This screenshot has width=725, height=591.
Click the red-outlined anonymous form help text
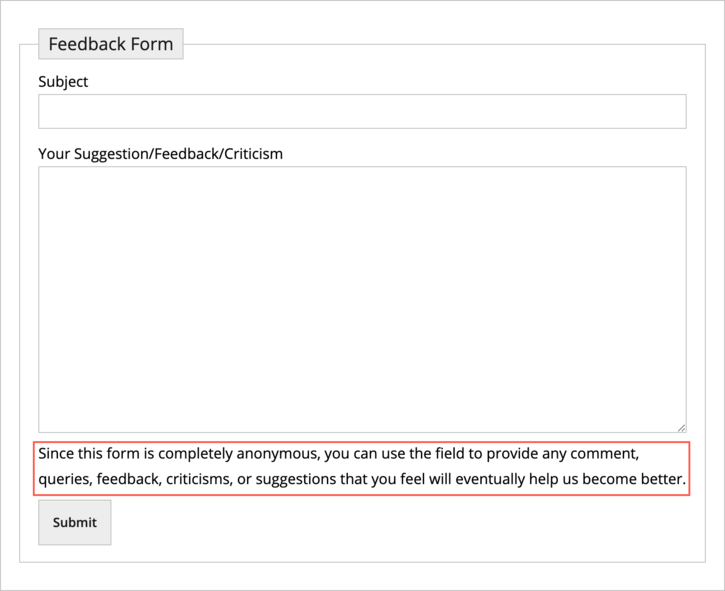(362, 467)
